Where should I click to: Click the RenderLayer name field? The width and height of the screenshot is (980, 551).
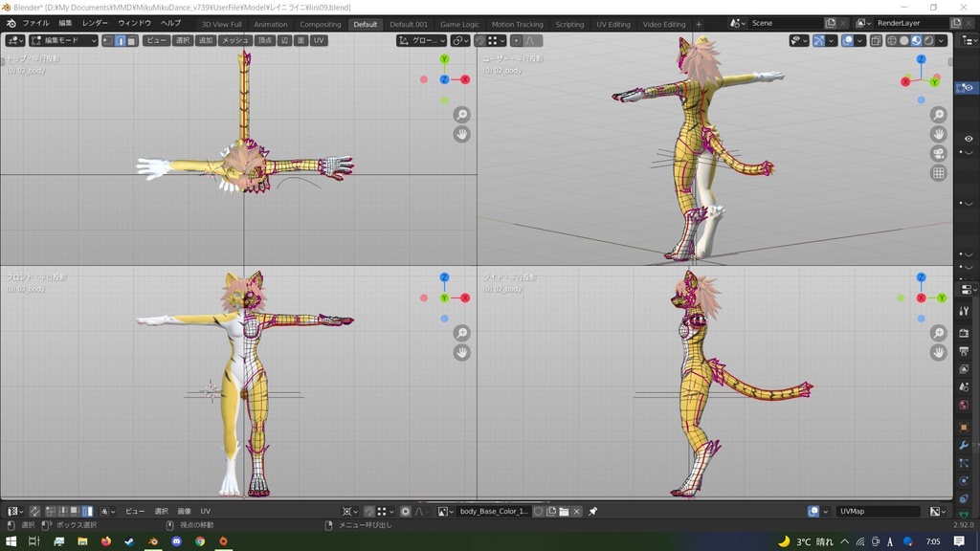912,23
